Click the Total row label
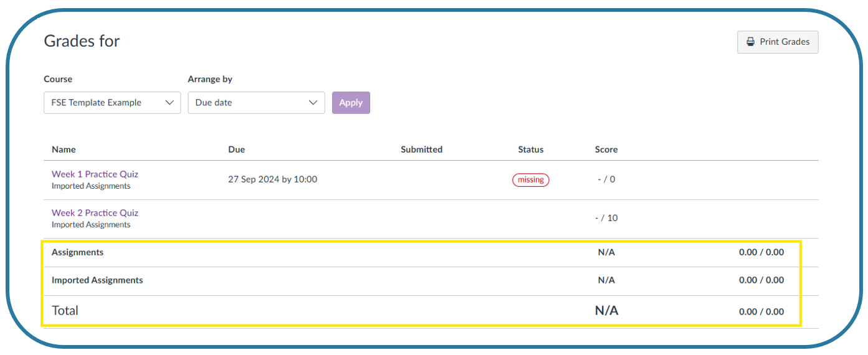 [x=65, y=310]
